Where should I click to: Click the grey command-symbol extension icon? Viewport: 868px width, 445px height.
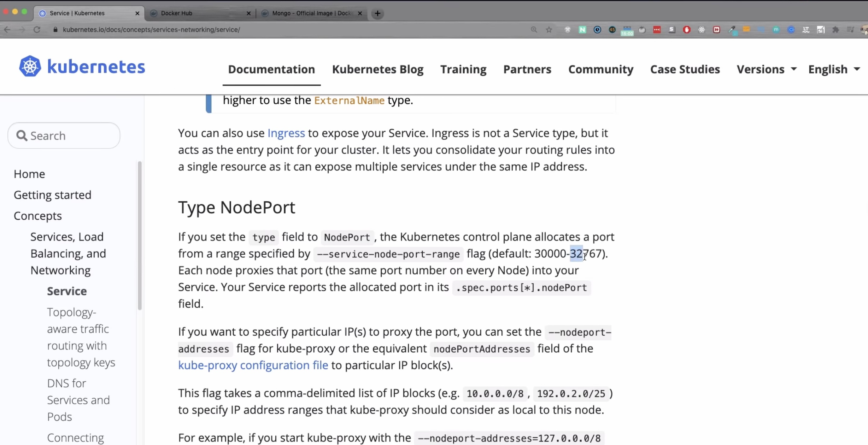point(567,30)
